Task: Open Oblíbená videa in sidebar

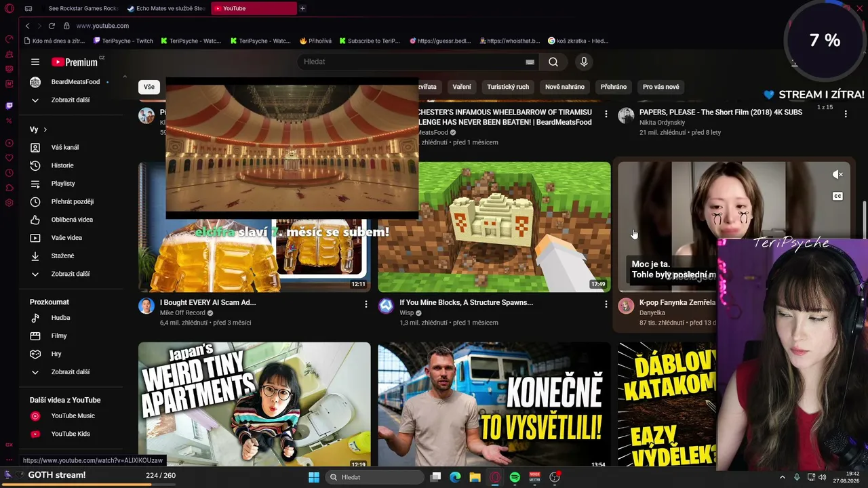Action: 71,220
